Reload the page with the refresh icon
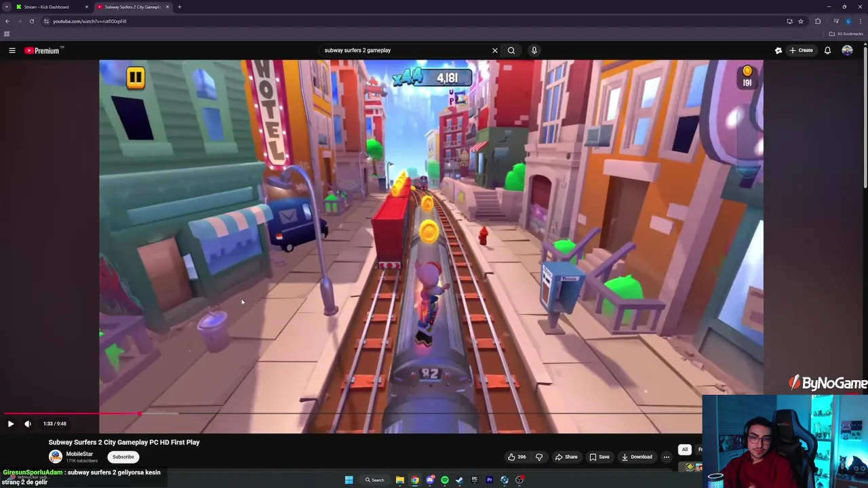Viewport: 868px width, 488px height. tap(31, 21)
